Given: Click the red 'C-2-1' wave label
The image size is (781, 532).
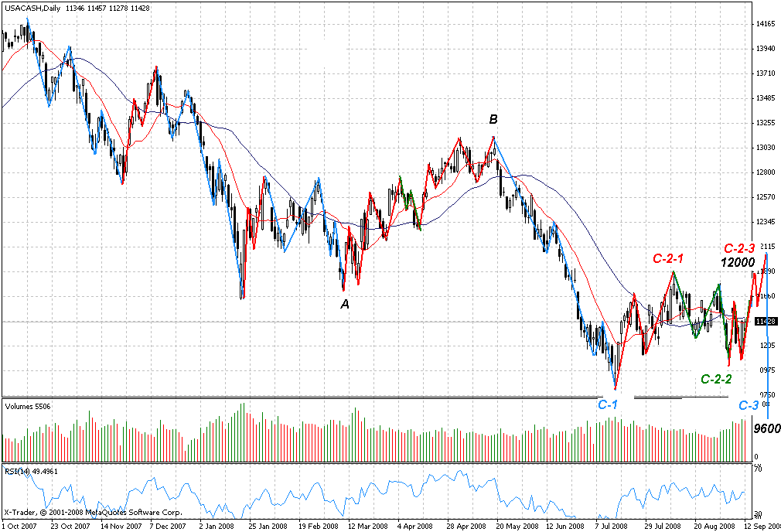Looking at the screenshot, I should 673,259.
